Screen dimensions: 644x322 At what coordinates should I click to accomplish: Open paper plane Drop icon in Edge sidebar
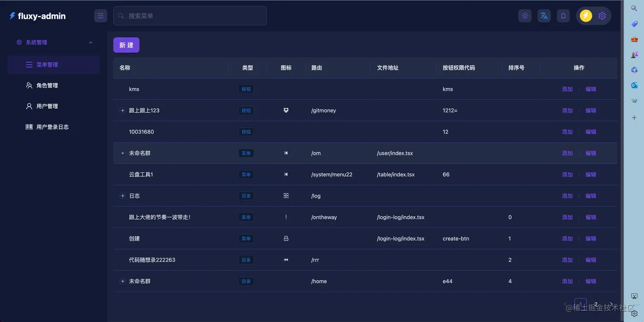[634, 101]
